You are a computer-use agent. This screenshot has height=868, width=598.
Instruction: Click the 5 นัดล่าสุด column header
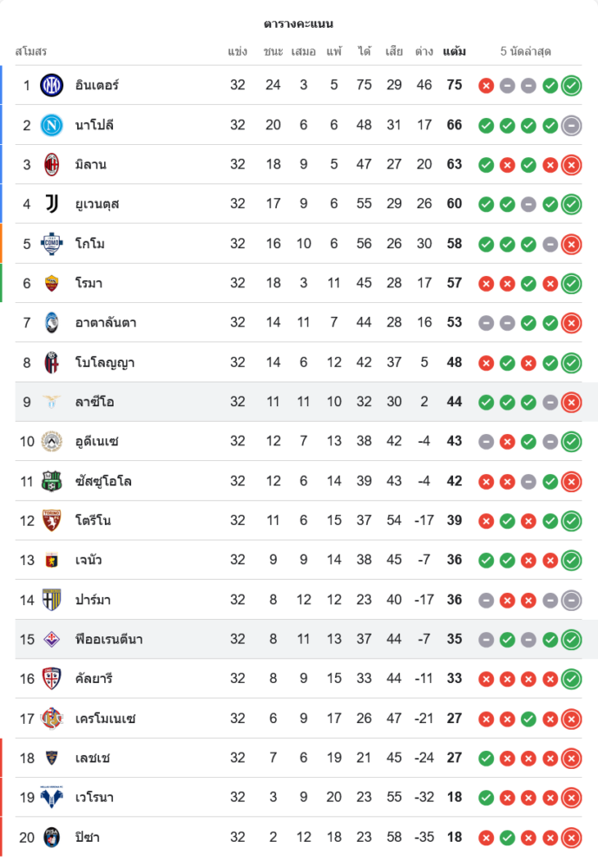coord(526,51)
